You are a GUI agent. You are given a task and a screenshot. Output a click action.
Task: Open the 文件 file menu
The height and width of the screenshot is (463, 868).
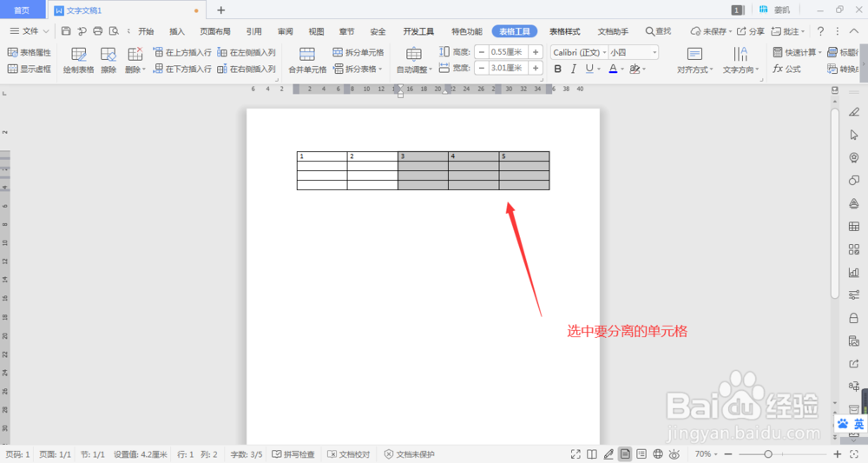[30, 31]
